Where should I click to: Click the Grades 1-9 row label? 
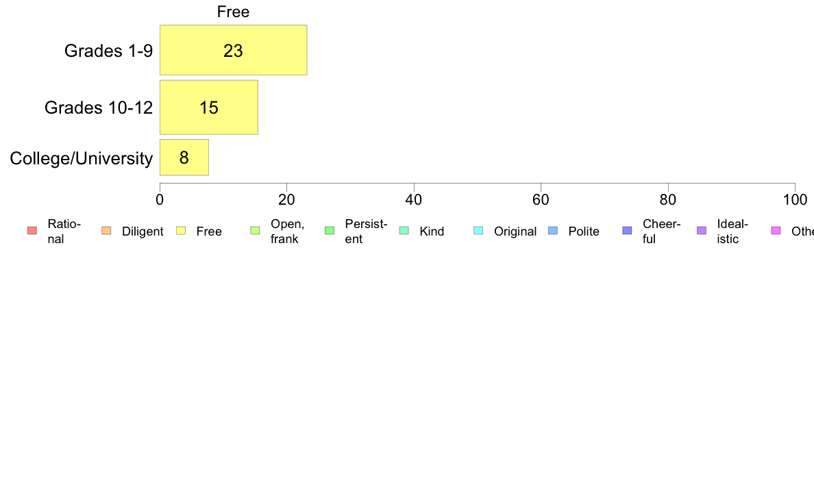click(x=108, y=51)
